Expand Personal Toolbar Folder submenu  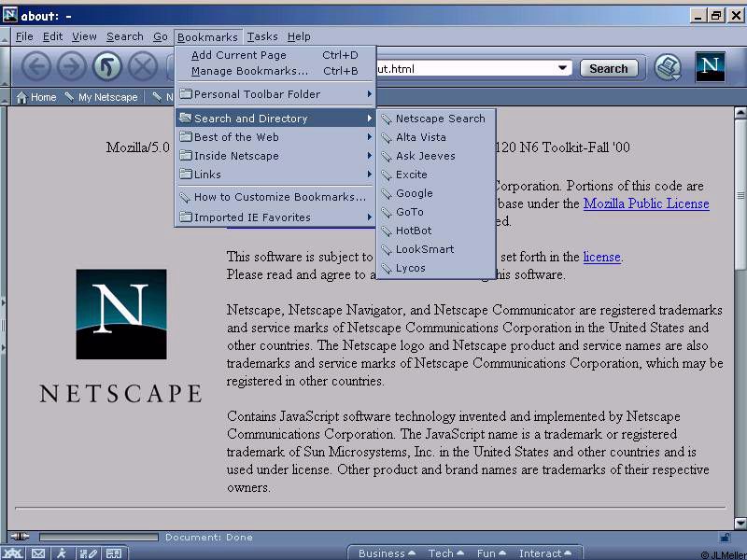(275, 94)
